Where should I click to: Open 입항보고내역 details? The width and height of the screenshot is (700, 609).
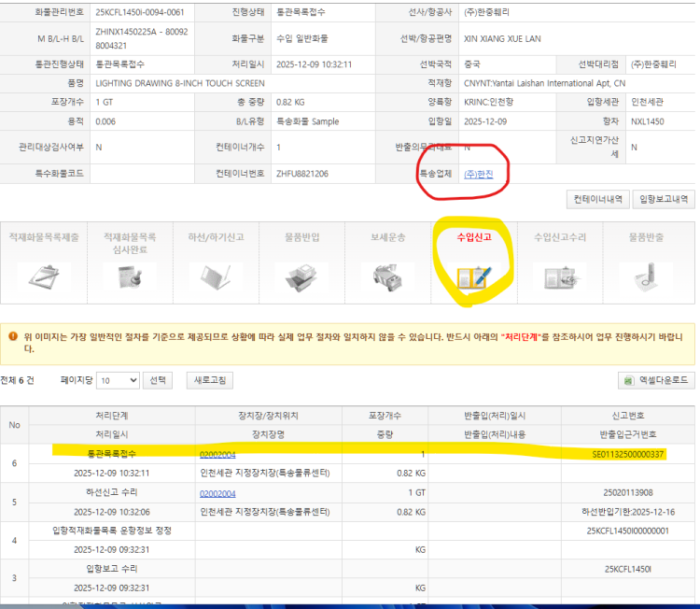point(664,199)
